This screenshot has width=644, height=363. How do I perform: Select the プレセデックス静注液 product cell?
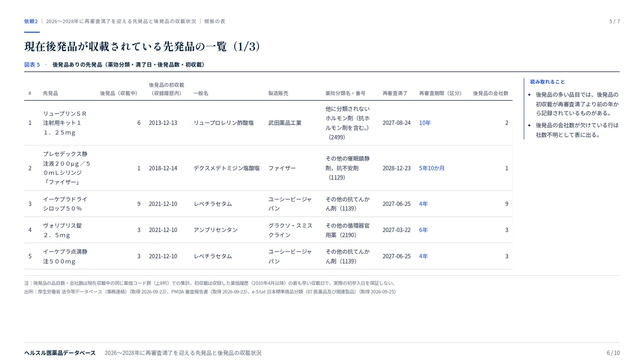[x=67, y=168]
